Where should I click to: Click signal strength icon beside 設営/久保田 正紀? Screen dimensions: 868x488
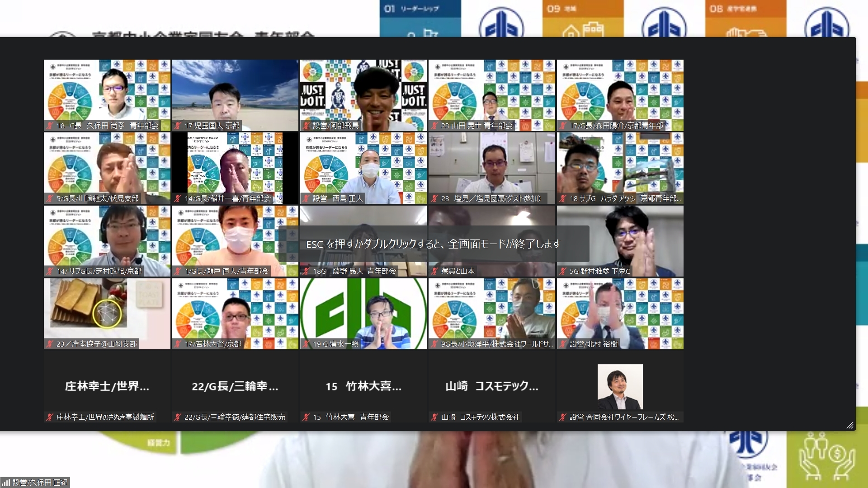point(6,483)
